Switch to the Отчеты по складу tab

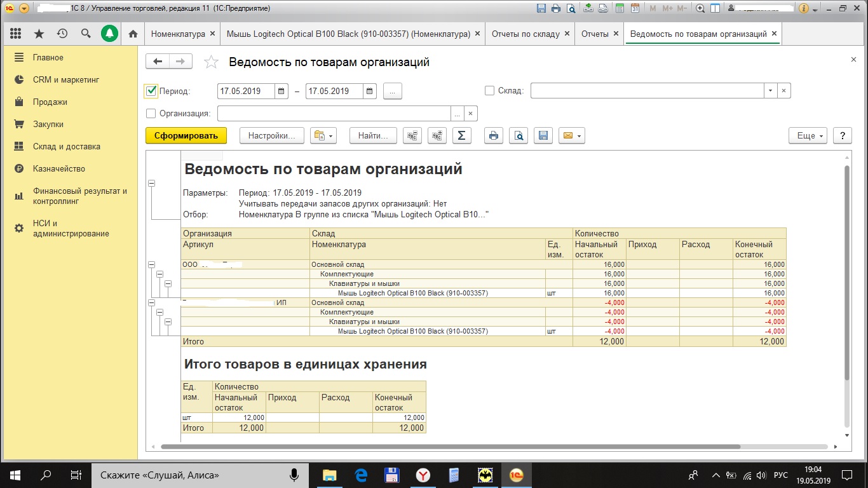526,34
